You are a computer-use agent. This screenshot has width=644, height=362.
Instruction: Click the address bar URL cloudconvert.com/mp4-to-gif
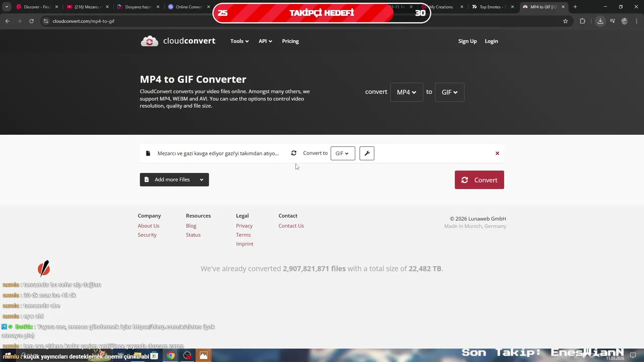pyautogui.click(x=84, y=21)
